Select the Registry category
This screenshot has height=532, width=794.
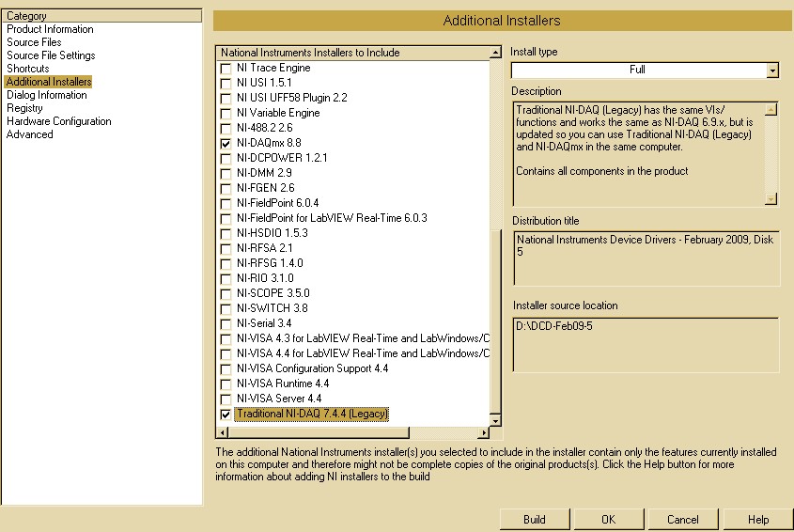point(24,108)
